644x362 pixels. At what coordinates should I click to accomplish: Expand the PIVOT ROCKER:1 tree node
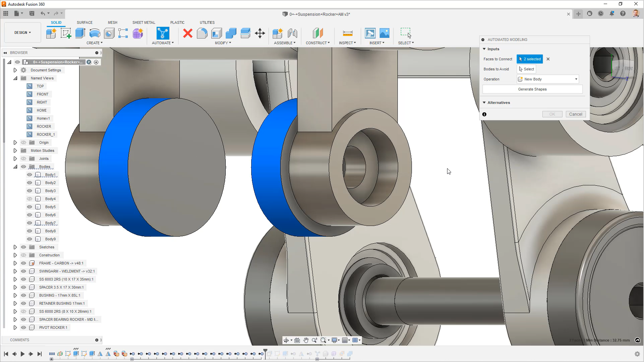click(15, 327)
